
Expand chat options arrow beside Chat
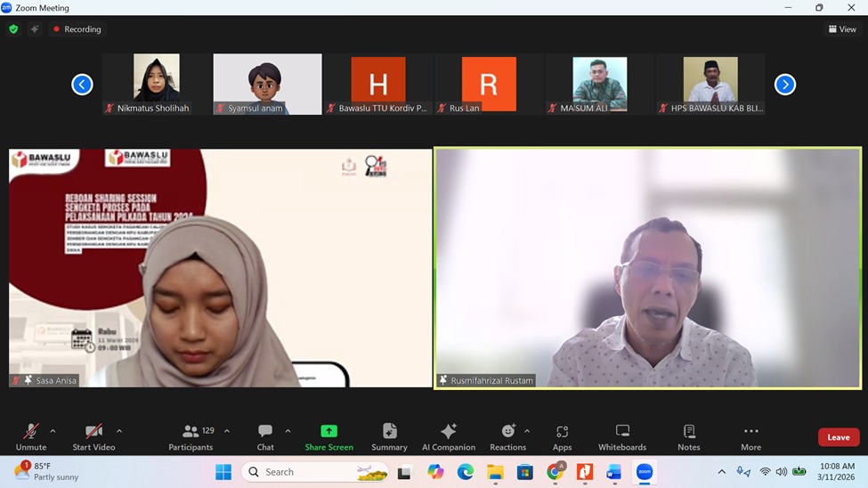[288, 431]
